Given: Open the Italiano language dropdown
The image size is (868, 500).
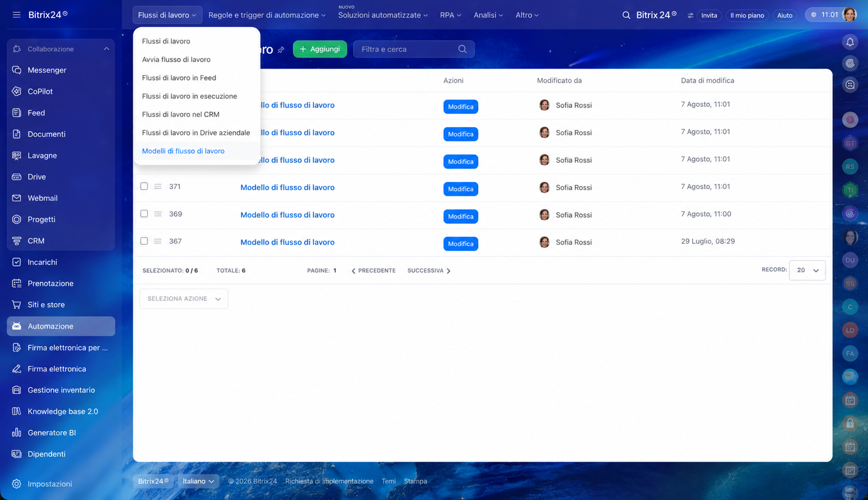Looking at the screenshot, I should [198, 481].
